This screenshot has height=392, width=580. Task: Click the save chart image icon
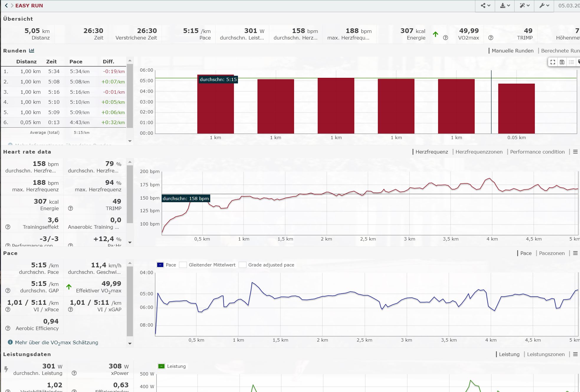(562, 62)
